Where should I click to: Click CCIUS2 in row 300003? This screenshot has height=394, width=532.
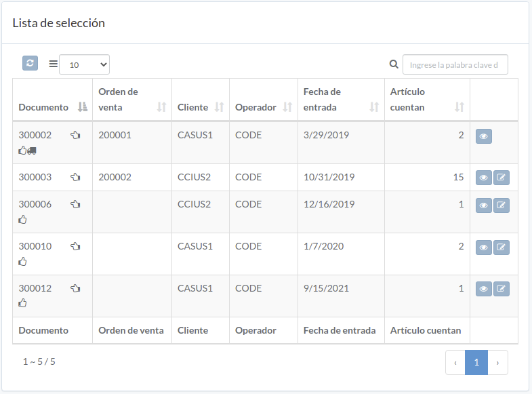click(194, 177)
